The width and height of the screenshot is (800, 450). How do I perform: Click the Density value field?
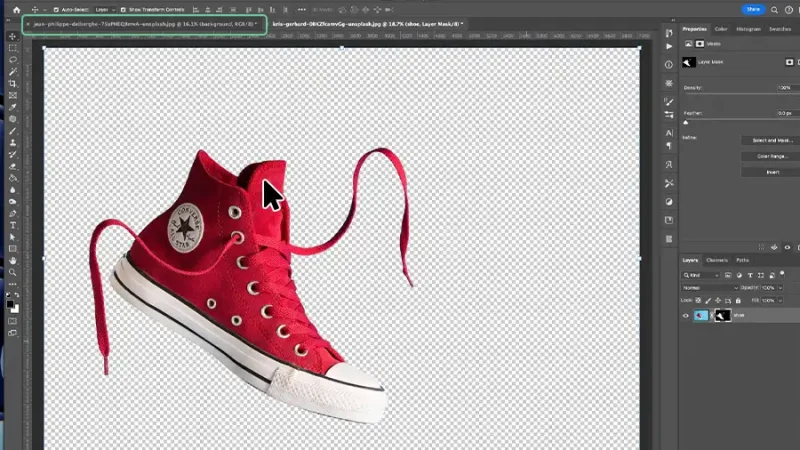787,88
